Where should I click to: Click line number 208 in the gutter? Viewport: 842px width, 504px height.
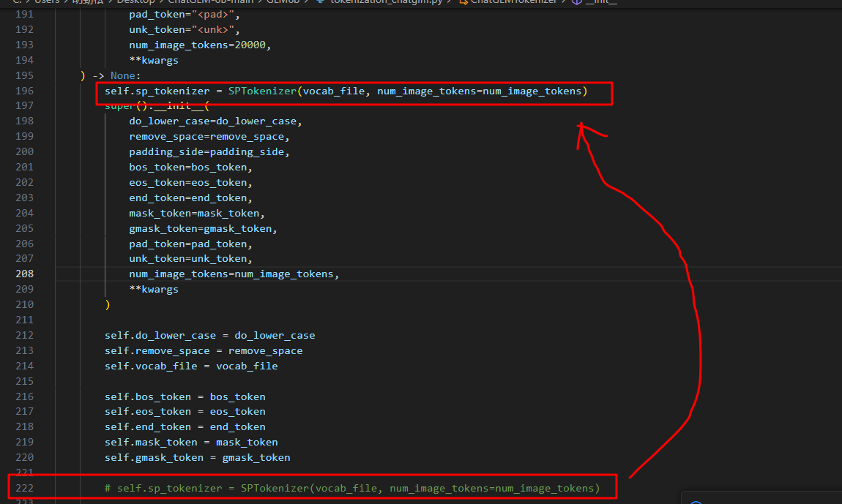point(25,274)
